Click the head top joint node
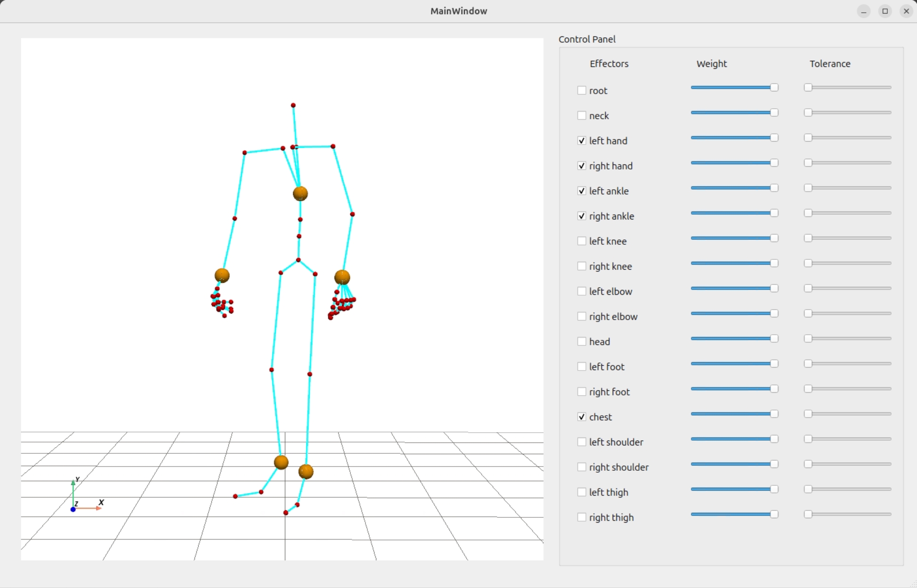 293,105
